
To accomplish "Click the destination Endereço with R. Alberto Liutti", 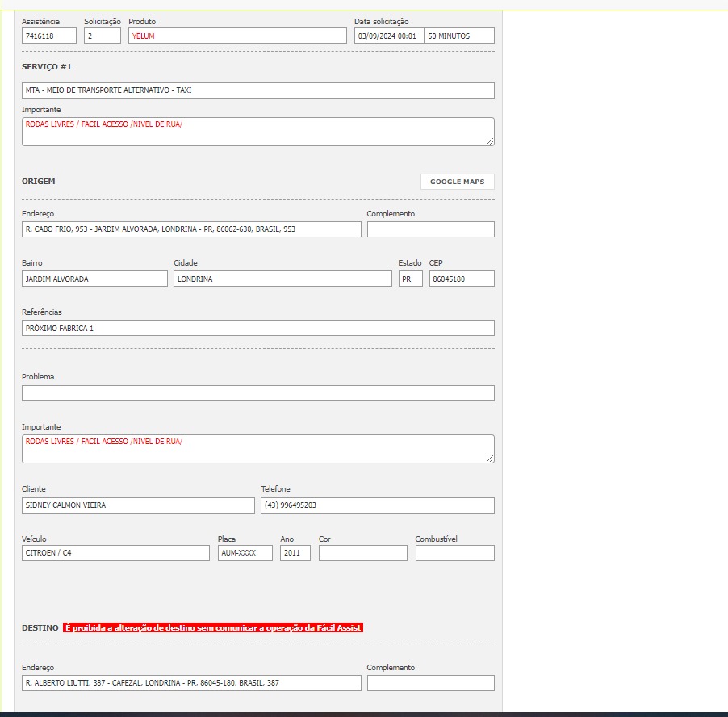I will (191, 683).
